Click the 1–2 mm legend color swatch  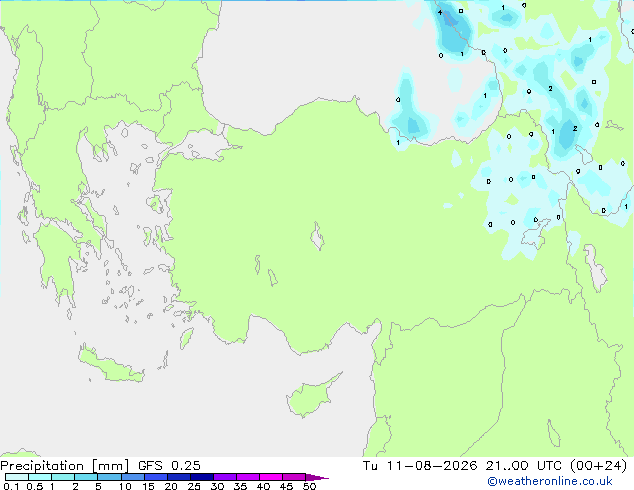(63, 477)
